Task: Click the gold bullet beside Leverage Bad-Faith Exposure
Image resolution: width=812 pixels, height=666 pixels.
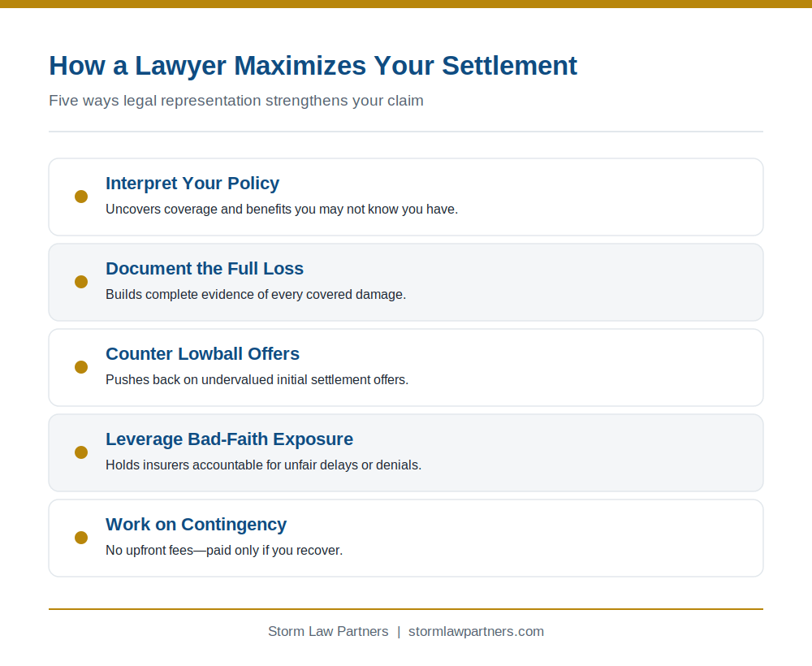Action: point(81,452)
